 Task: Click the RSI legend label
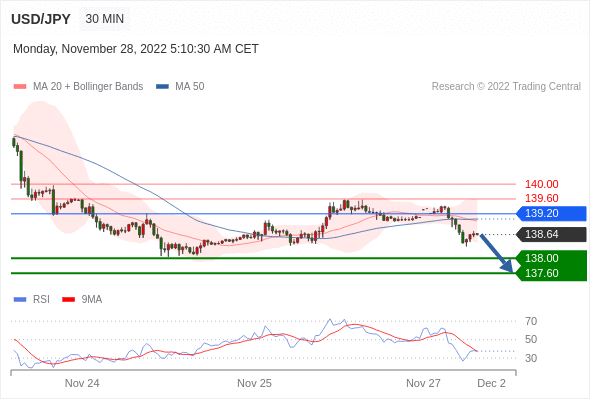click(41, 300)
